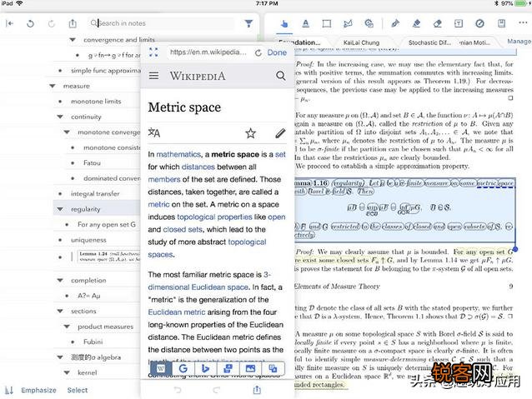Collapse the 'convergence and limits' node
Viewport: 532px width, 399px height.
[x=73, y=40]
